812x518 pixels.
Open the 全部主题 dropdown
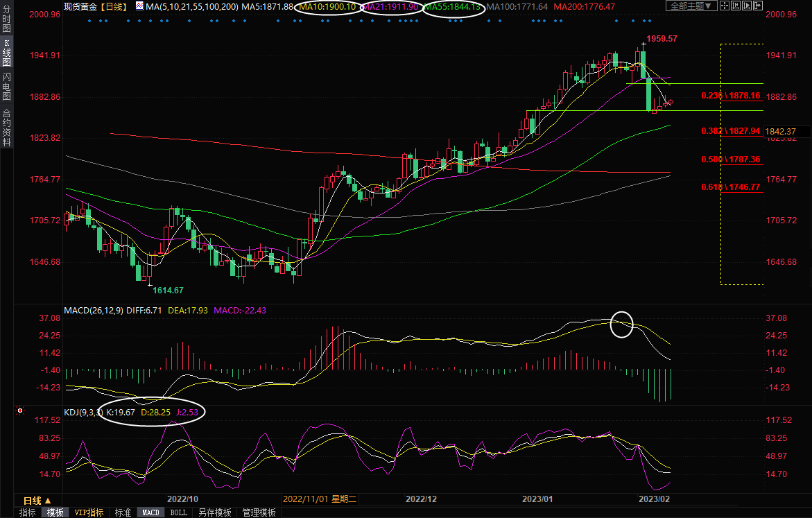pyautogui.click(x=689, y=6)
